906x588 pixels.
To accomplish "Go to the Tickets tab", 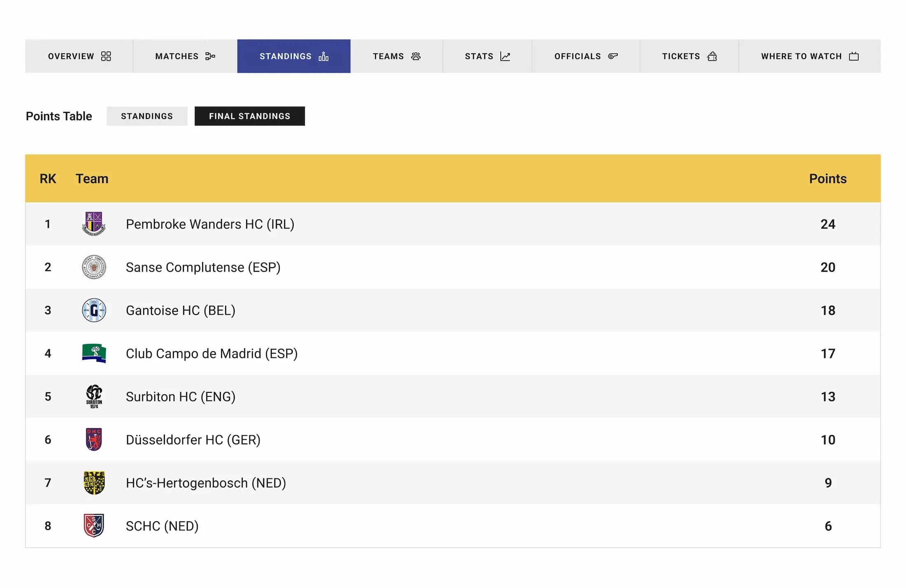I will (x=689, y=56).
